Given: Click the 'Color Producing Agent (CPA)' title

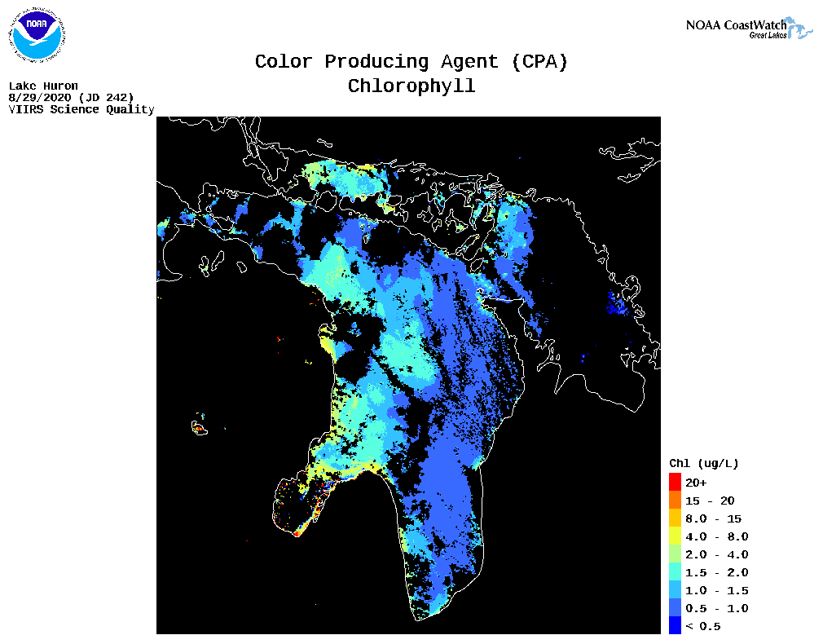Looking at the screenshot, I should (x=411, y=61).
